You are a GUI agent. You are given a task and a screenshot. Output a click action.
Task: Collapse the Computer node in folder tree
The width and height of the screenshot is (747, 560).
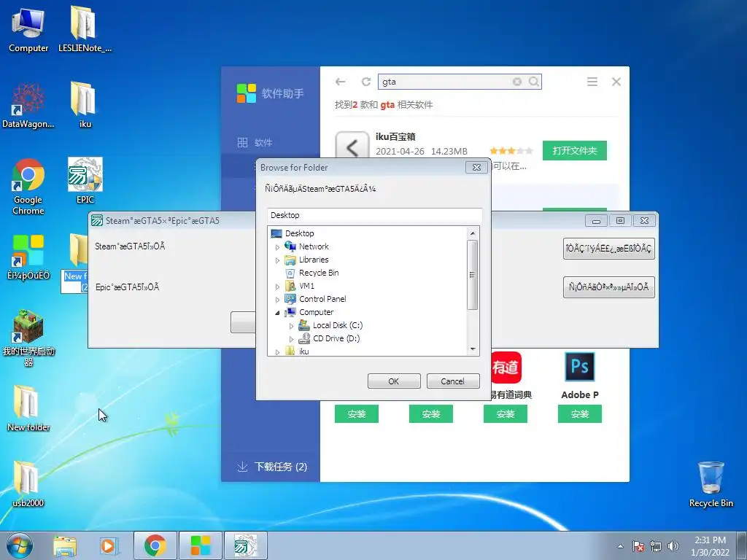(x=277, y=313)
